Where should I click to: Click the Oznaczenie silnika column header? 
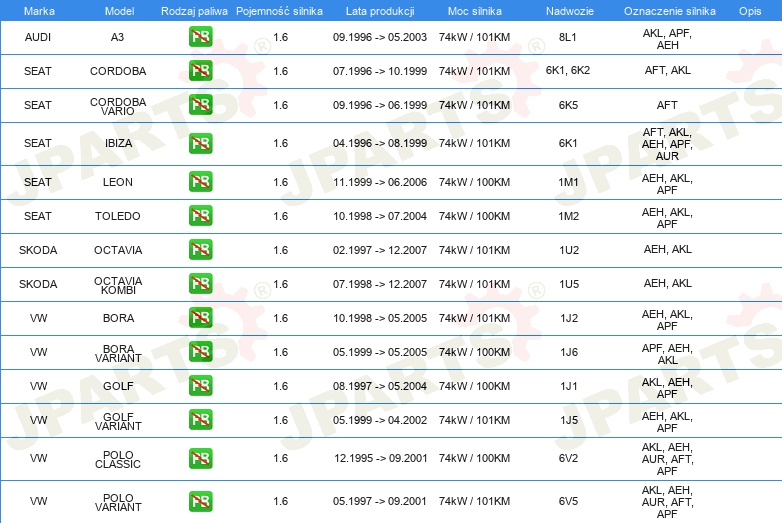tap(669, 11)
